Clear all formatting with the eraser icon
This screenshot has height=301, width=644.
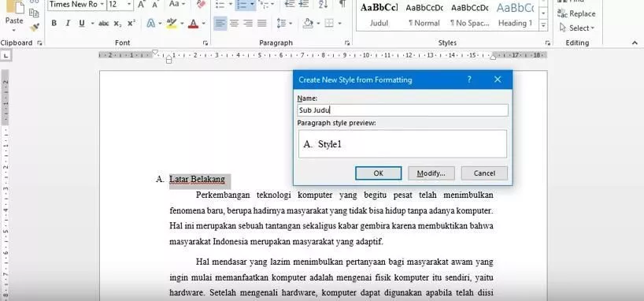(201, 4)
